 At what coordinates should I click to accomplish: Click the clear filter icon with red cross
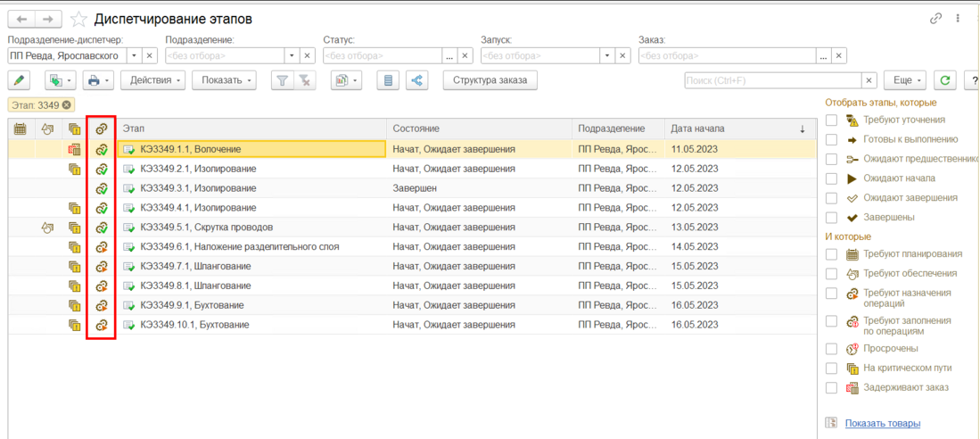[304, 80]
